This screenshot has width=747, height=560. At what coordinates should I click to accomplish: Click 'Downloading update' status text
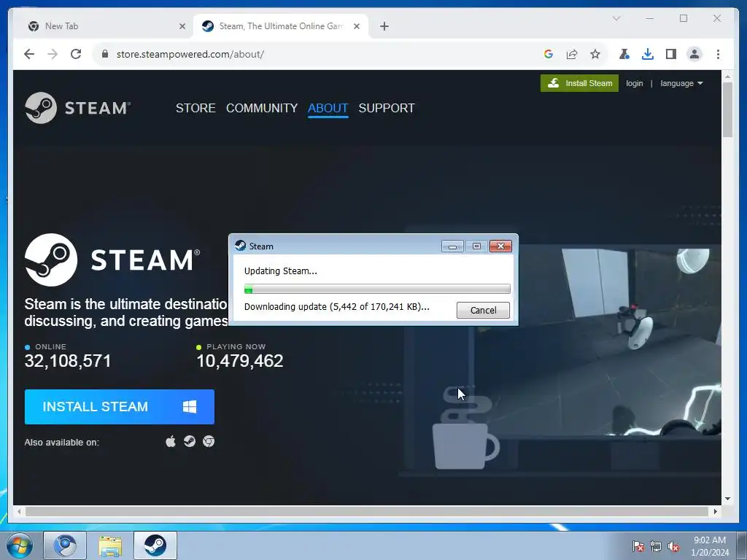(x=337, y=307)
